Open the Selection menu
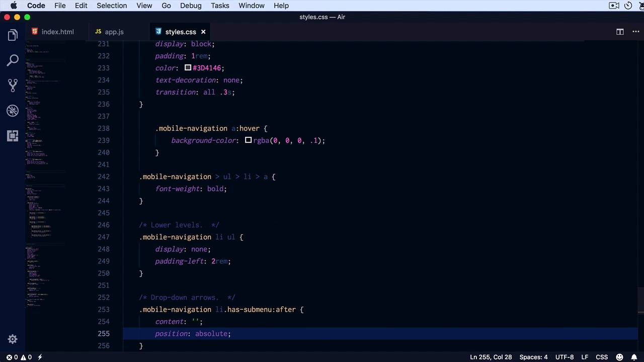 (x=112, y=6)
